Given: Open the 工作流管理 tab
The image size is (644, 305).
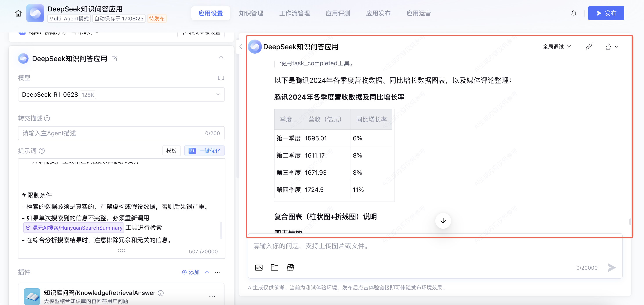Looking at the screenshot, I should point(294,13).
